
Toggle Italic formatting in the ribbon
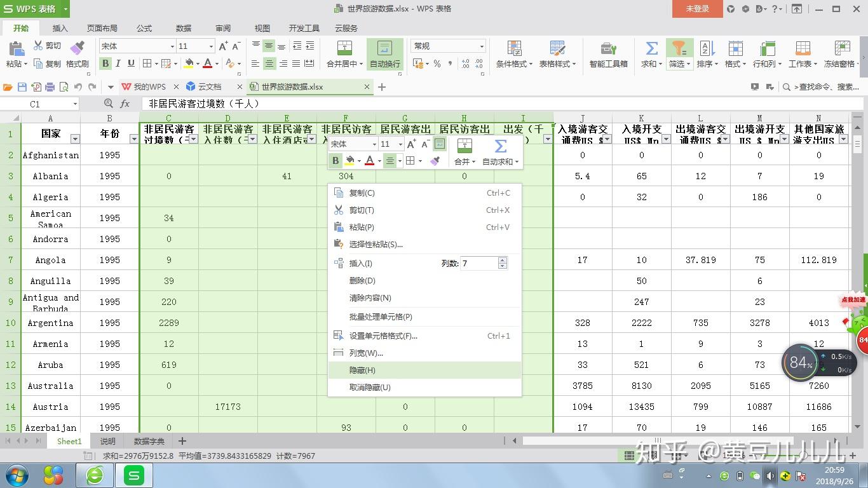pos(119,64)
